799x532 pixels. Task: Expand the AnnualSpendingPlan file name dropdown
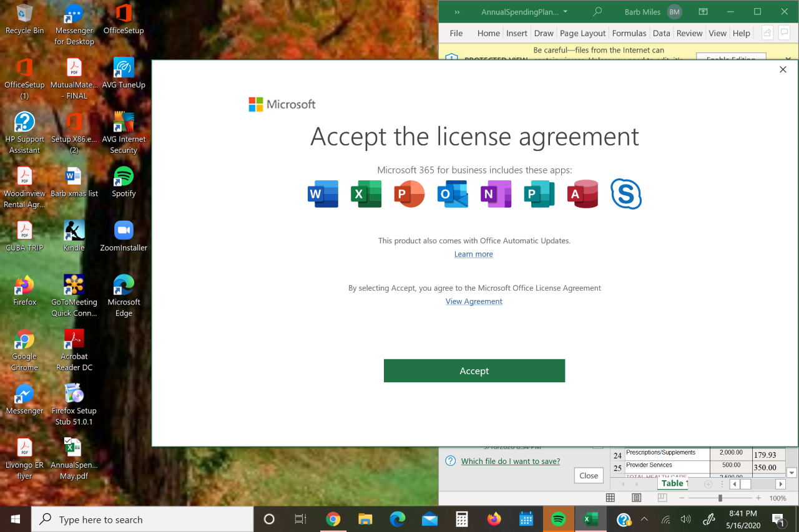click(566, 12)
